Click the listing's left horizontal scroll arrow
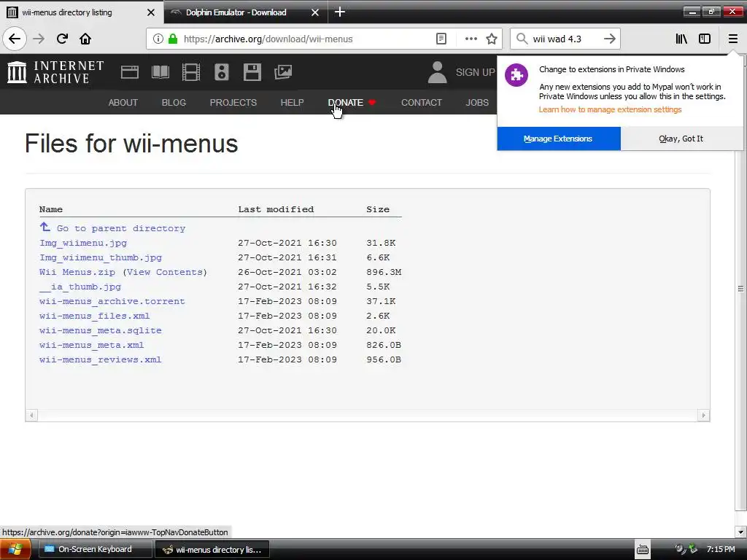 [31, 415]
